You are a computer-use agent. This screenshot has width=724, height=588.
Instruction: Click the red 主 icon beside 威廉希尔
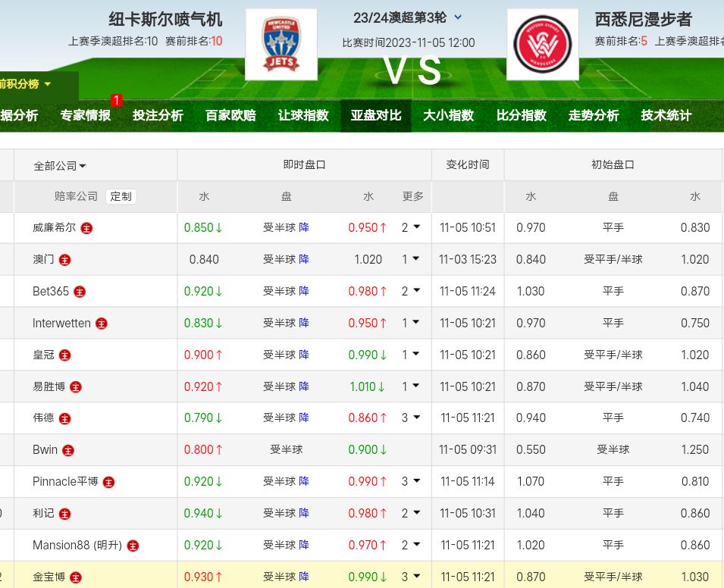(x=86, y=227)
